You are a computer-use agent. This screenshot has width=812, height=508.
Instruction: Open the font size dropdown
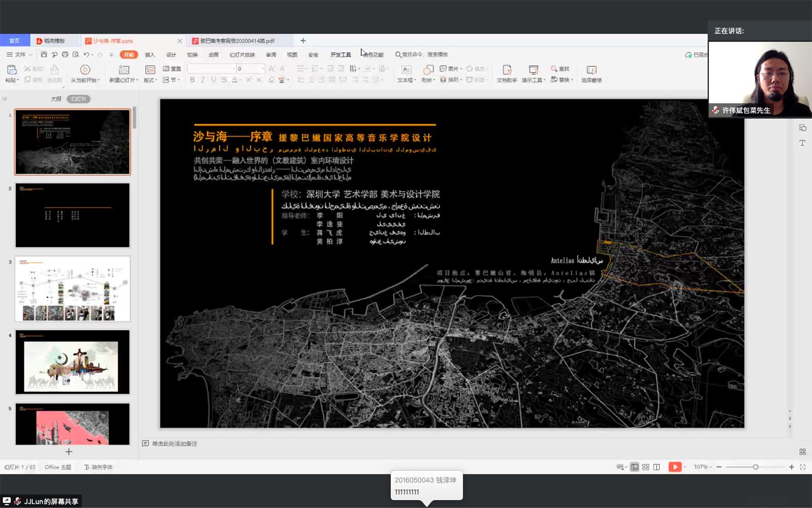262,69
